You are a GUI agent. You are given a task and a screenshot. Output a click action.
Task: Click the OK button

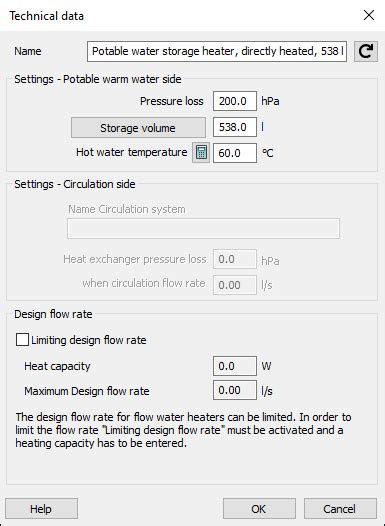pyautogui.click(x=259, y=509)
